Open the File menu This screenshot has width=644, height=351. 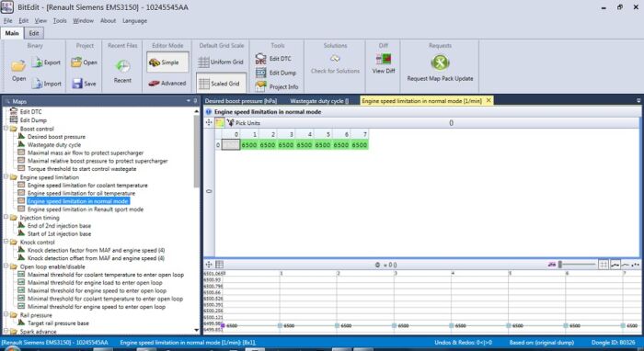(x=7, y=20)
